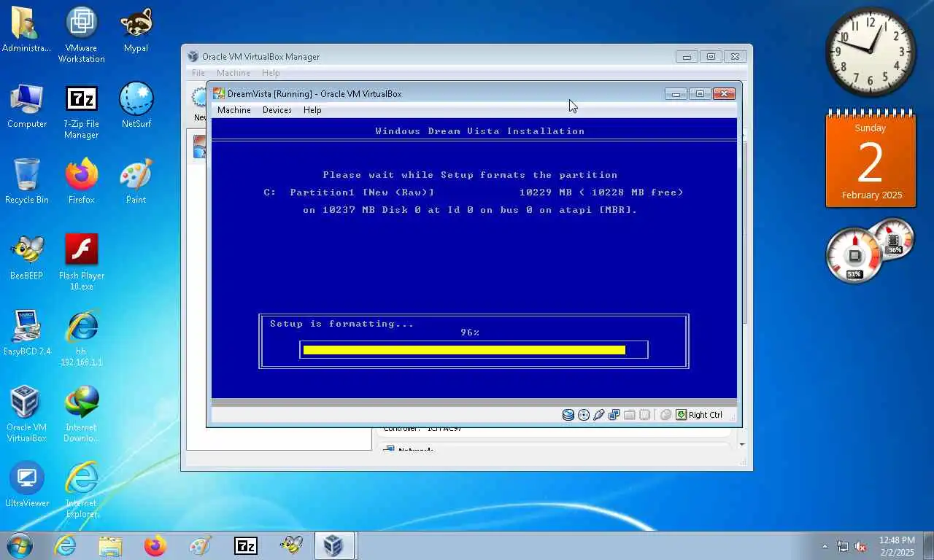
Task: Open 7-Zip from taskbar
Action: coord(246,545)
